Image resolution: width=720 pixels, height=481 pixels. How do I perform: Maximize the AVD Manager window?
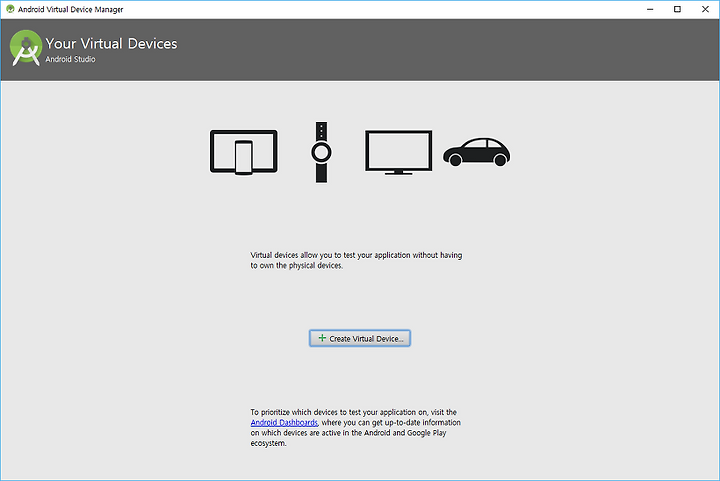(677, 9)
